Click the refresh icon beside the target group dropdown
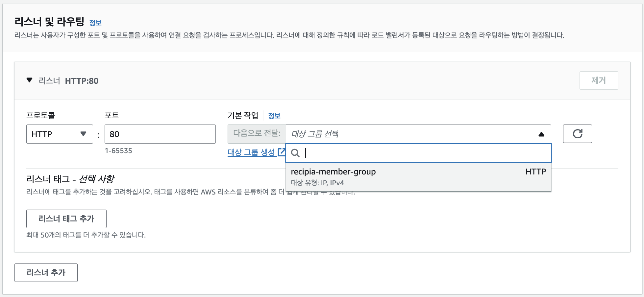Image resolution: width=644 pixels, height=297 pixels. (577, 134)
